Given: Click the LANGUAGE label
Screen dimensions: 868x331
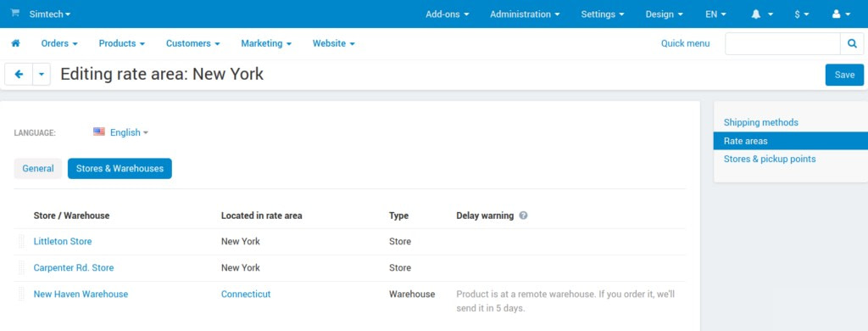Looking at the screenshot, I should click(x=34, y=133).
